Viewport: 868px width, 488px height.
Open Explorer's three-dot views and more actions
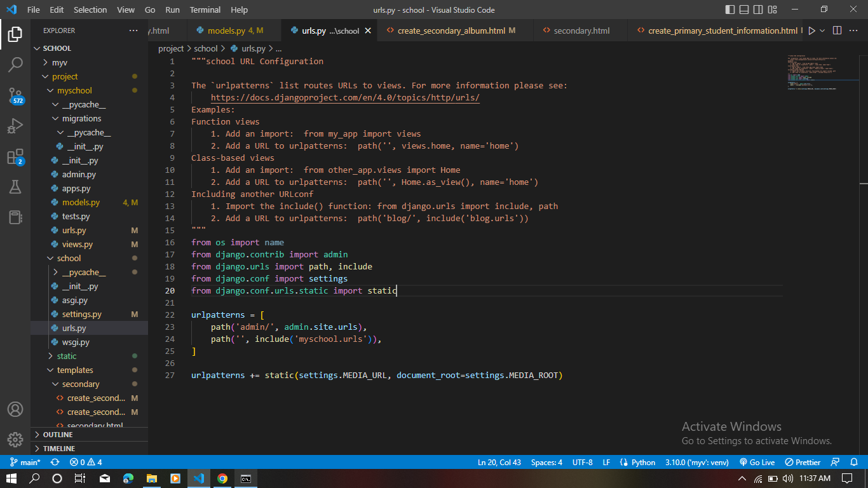133,30
